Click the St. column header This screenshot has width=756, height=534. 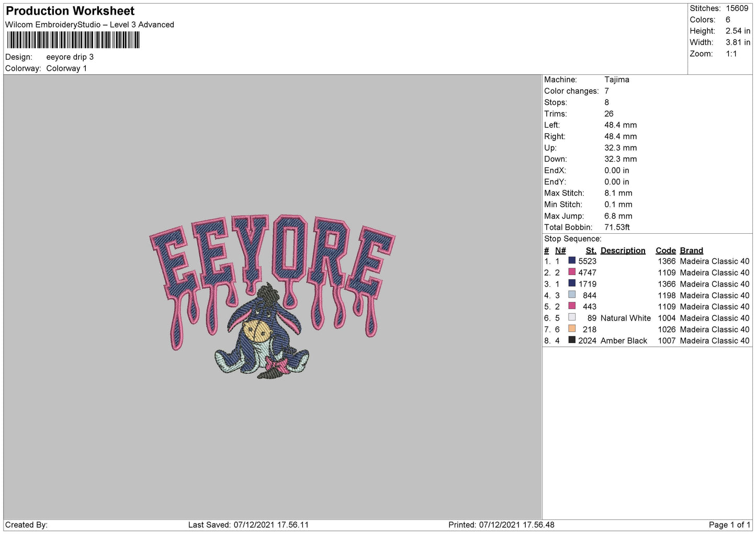point(591,251)
